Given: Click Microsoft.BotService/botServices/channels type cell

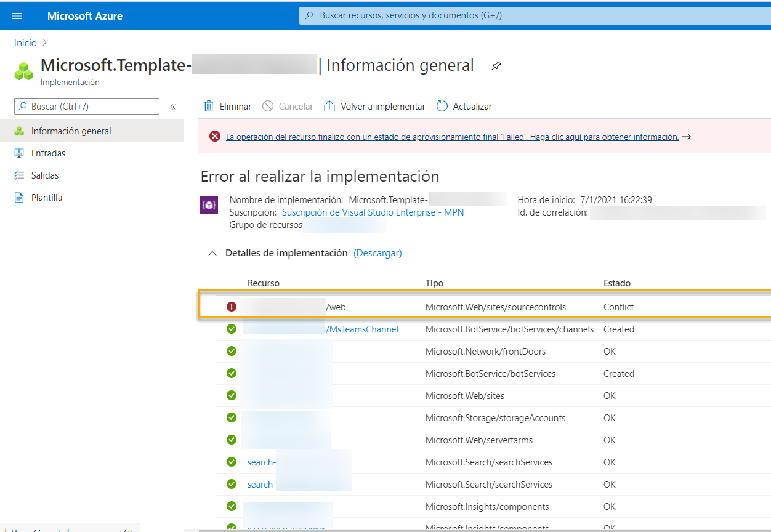Looking at the screenshot, I should click(510, 329).
